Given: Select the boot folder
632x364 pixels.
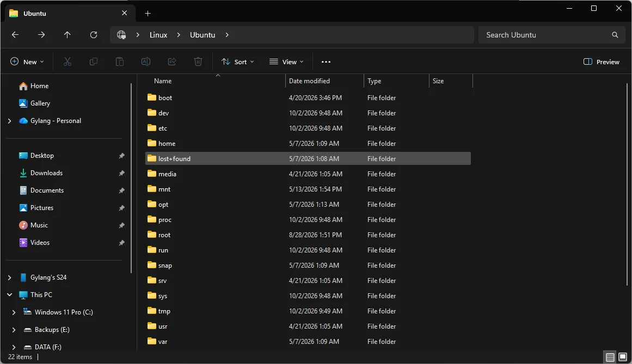Looking at the screenshot, I should click(x=308, y=98).
